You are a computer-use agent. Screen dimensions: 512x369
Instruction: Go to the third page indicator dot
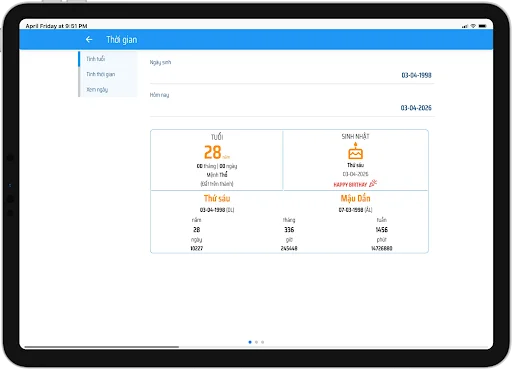coord(263,342)
